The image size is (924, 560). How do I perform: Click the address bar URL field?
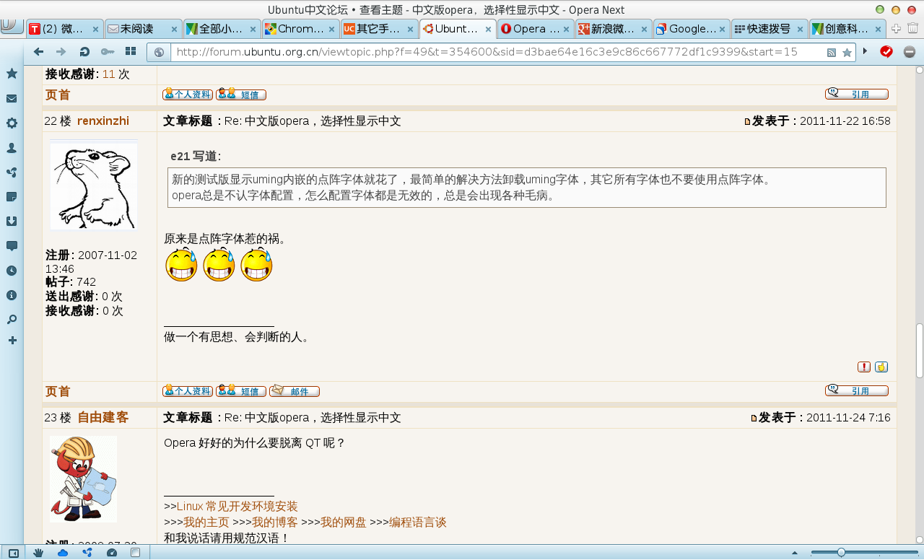(498, 52)
